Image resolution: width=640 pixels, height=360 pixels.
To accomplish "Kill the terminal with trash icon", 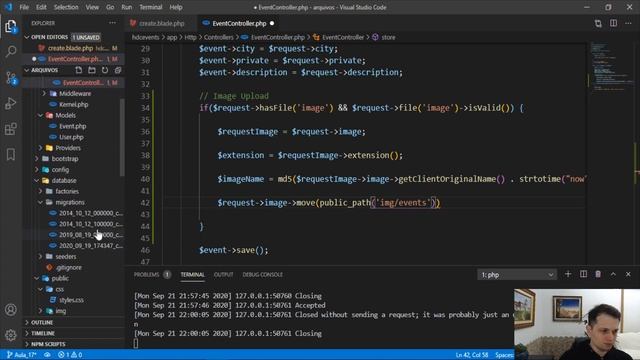I will 598,274.
